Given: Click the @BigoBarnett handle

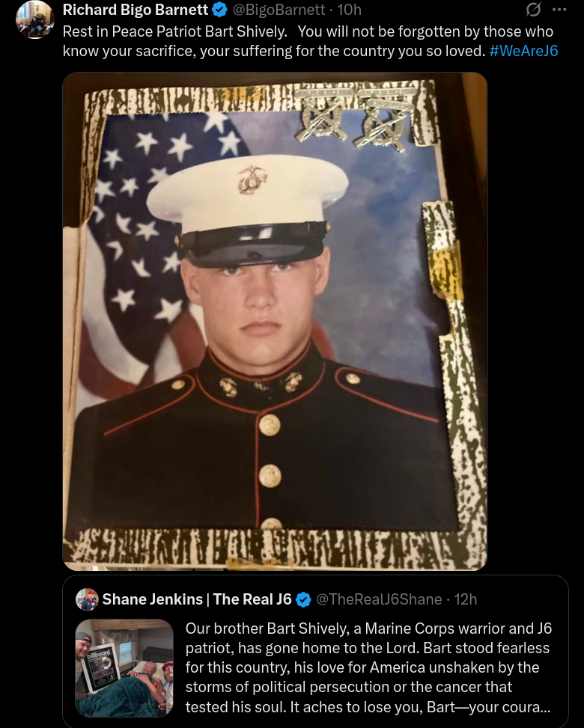Looking at the screenshot, I should (279, 9).
